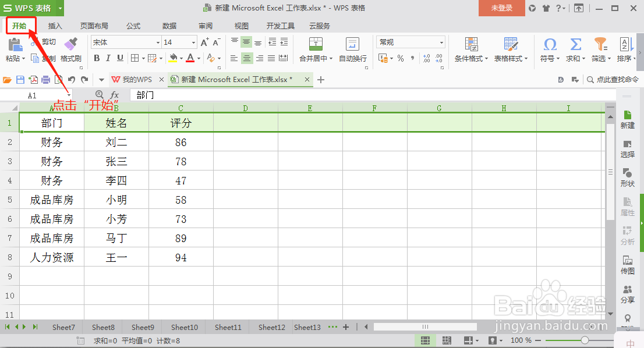The width and height of the screenshot is (644, 348).
Task: Add a new worksheet with the plus button
Action: click(346, 327)
